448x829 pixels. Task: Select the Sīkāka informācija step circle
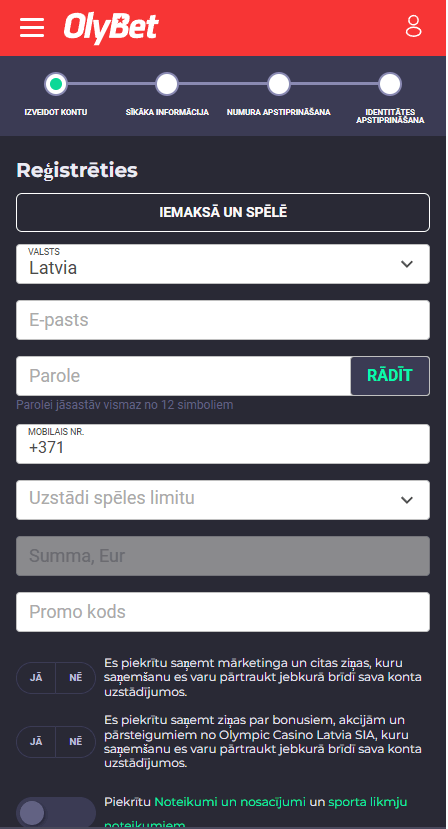(x=167, y=84)
